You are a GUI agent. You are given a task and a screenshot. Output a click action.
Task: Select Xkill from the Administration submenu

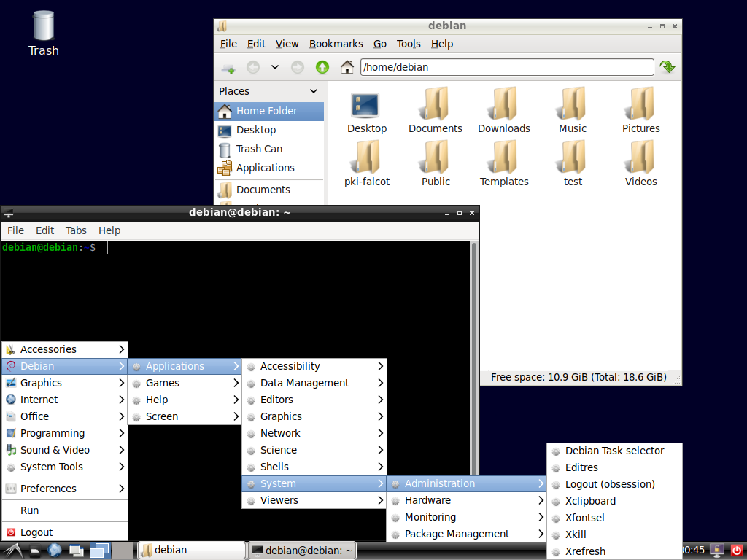click(576, 534)
